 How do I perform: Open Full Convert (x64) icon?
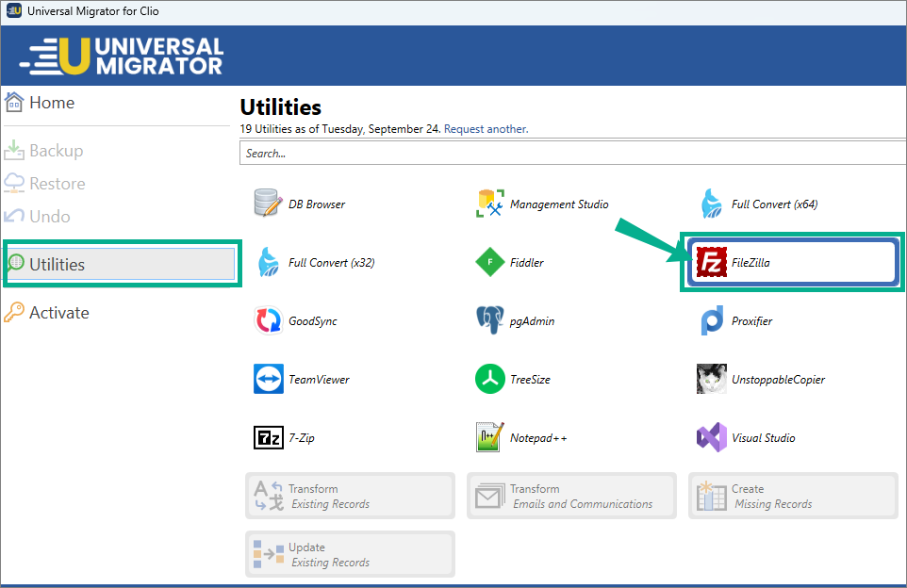coord(712,204)
